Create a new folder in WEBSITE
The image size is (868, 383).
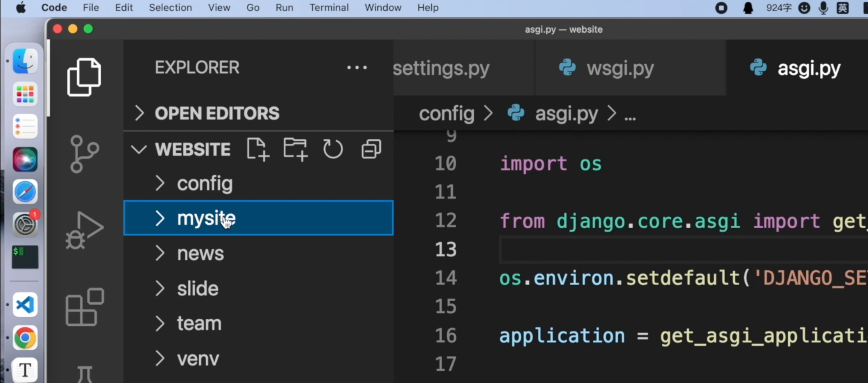pyautogui.click(x=295, y=149)
